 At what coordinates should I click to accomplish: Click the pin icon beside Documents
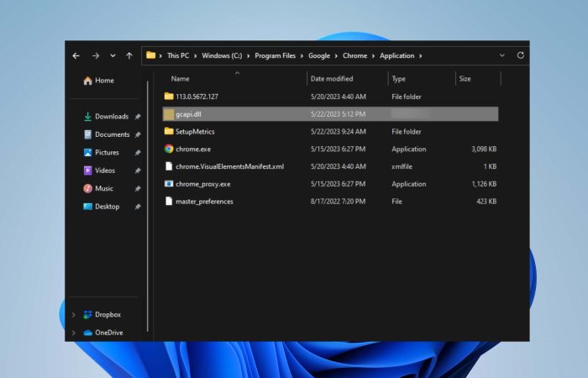[x=138, y=134]
